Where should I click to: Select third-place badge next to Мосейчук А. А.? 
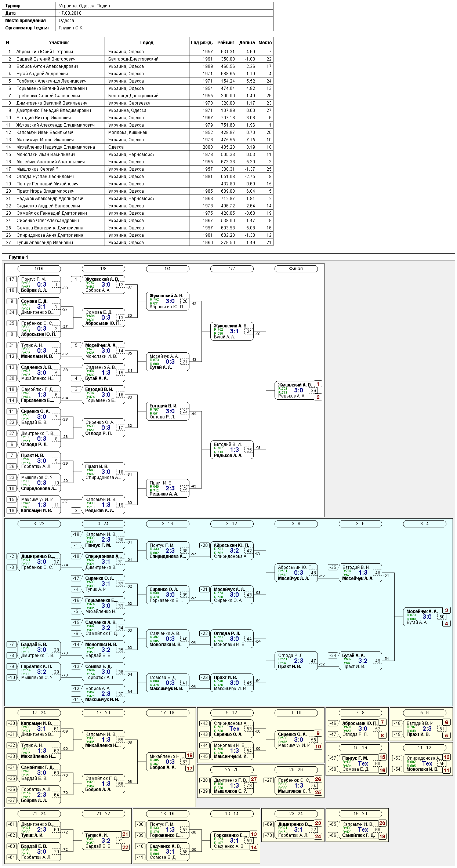(x=446, y=610)
